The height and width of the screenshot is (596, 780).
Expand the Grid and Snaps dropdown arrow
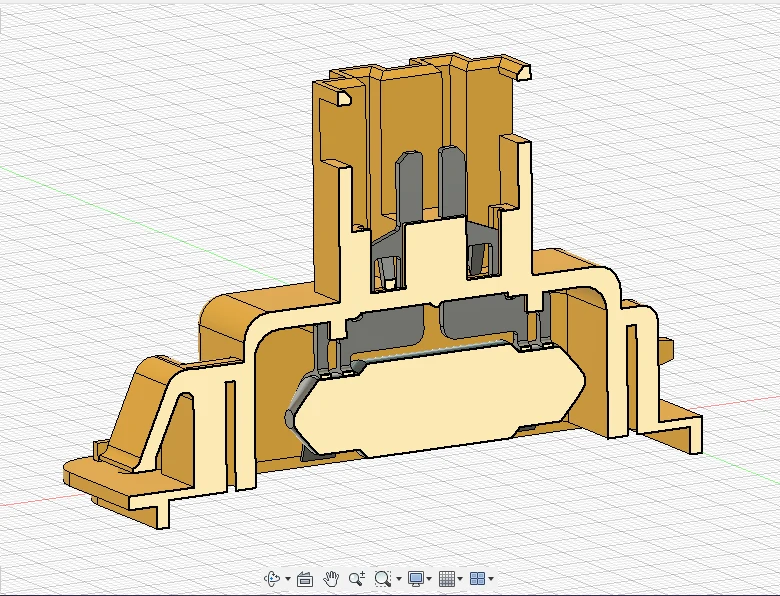click(x=460, y=579)
